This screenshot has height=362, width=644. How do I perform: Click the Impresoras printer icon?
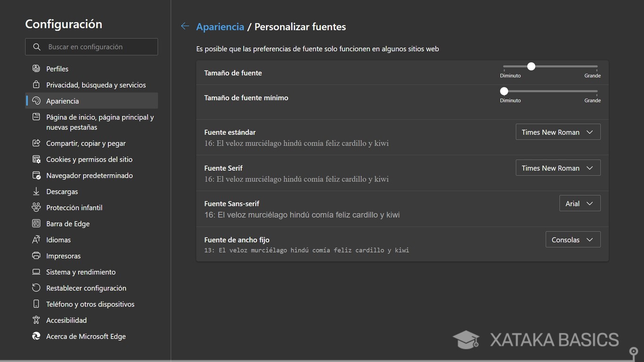point(36,255)
